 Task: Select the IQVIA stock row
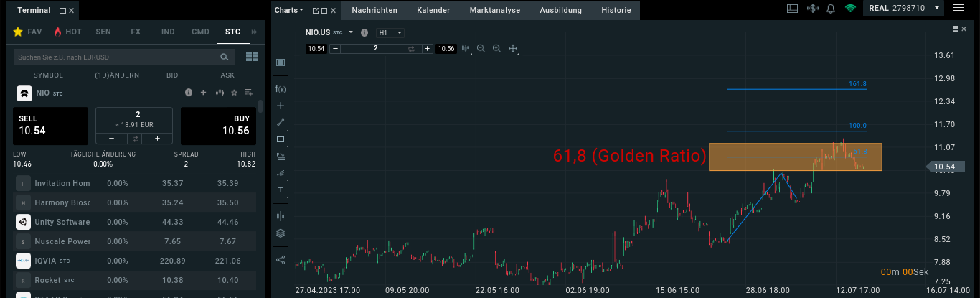point(135,261)
